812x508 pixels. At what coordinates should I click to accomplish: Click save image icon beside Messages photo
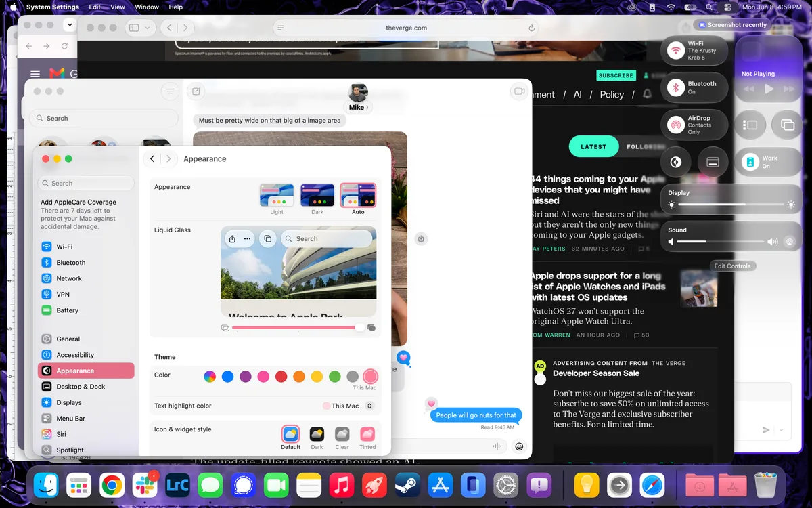(x=421, y=238)
